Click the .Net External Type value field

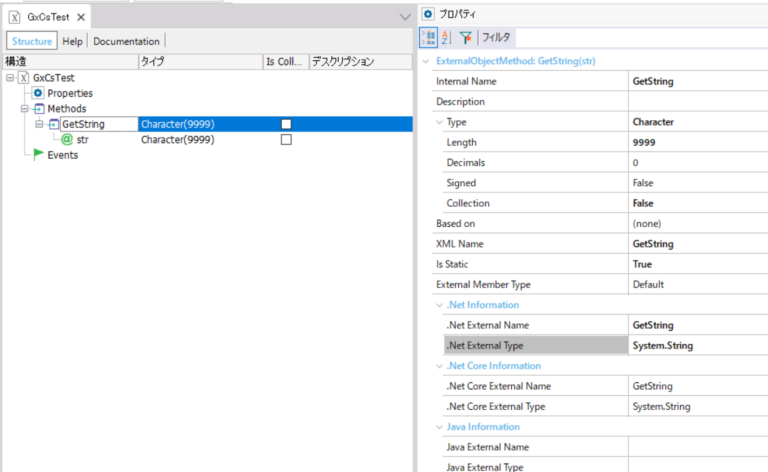(697, 345)
